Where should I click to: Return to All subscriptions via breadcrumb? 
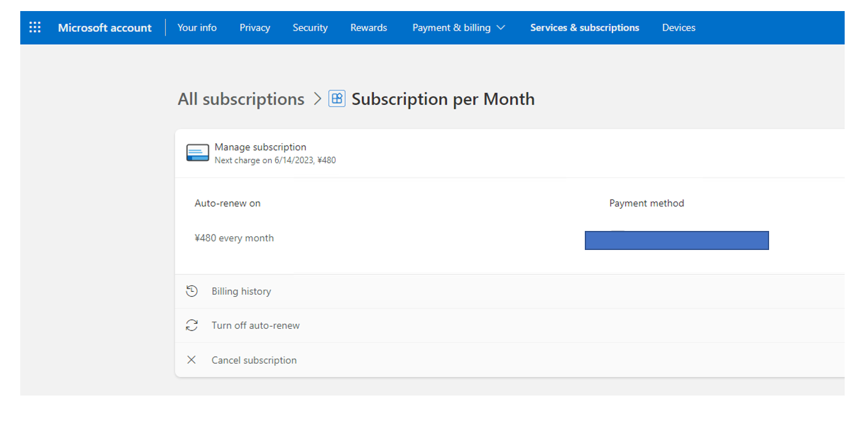click(241, 98)
